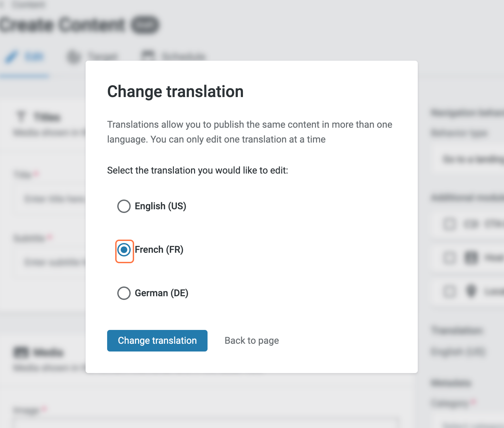Click the Target tab icon

point(73,57)
